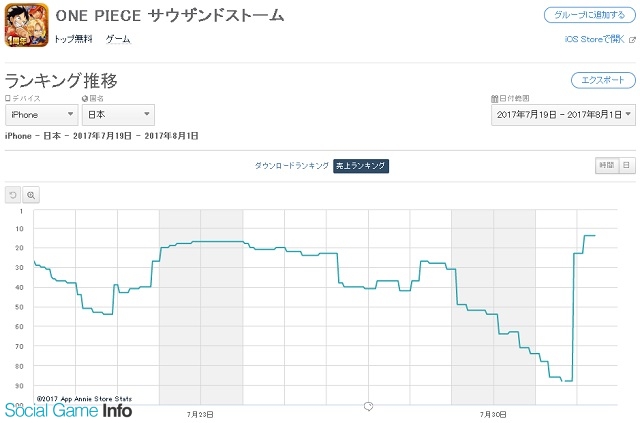Open the ゲーム category link
Viewport: 640px width, 423px height.
118,39
